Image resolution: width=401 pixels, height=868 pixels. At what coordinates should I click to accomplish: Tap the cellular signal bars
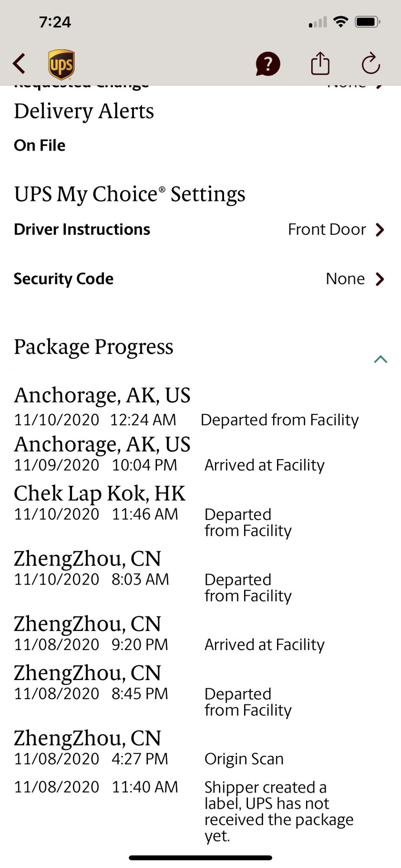pyautogui.click(x=318, y=22)
